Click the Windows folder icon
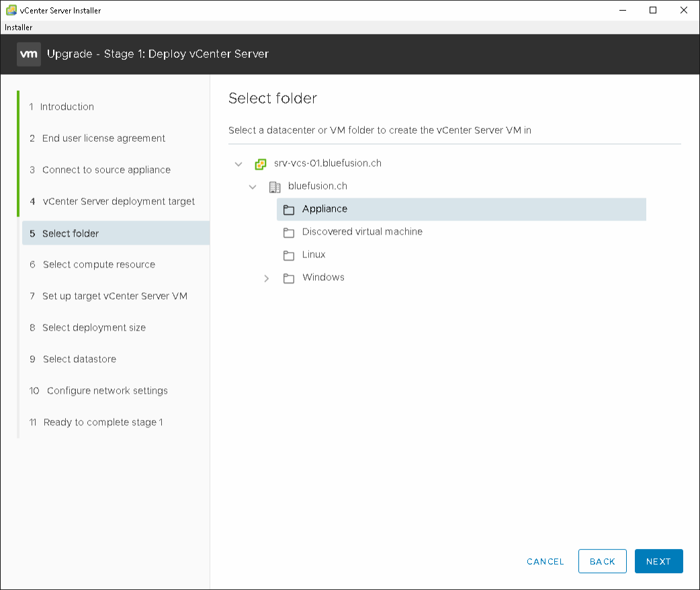 [289, 278]
